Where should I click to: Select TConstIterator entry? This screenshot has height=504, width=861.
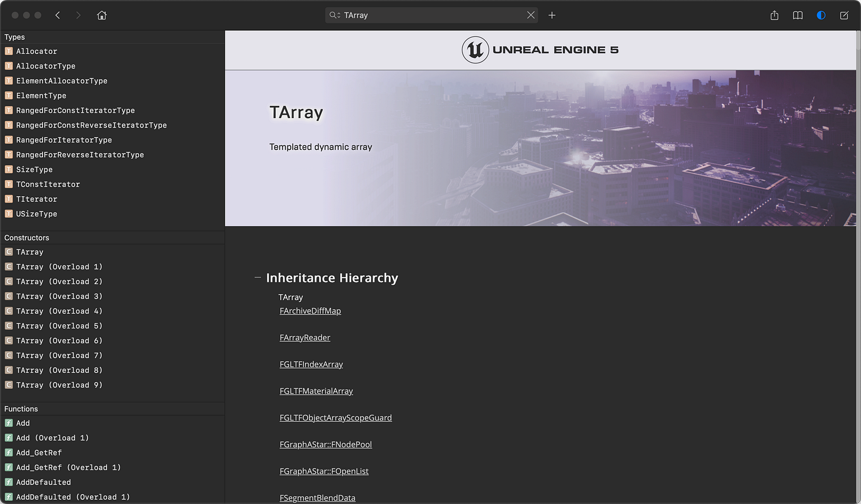112,184
